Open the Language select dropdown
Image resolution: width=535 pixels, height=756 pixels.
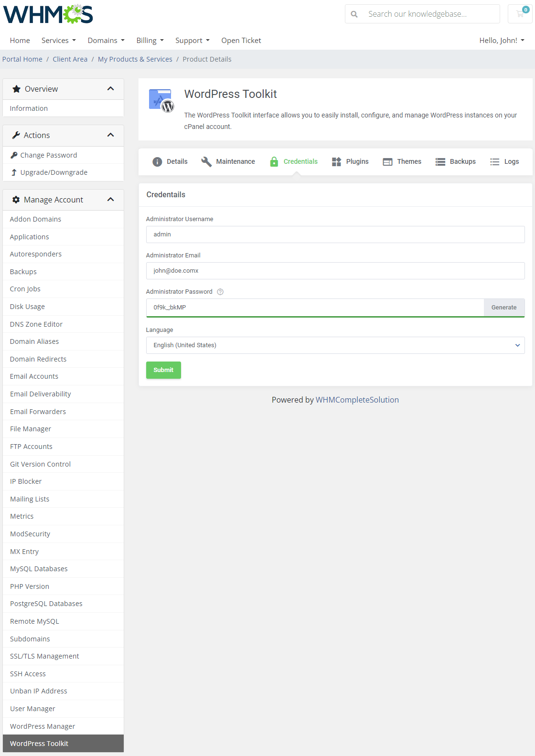pos(335,345)
